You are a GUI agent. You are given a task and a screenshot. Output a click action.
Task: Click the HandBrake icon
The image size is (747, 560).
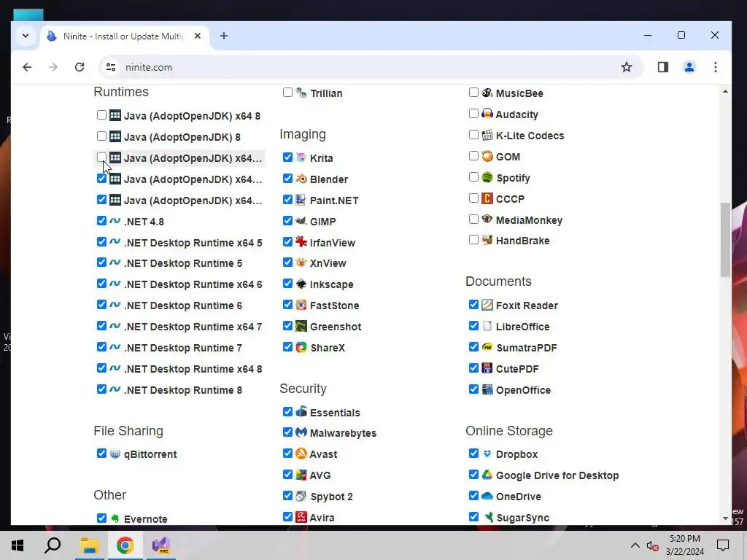click(487, 240)
